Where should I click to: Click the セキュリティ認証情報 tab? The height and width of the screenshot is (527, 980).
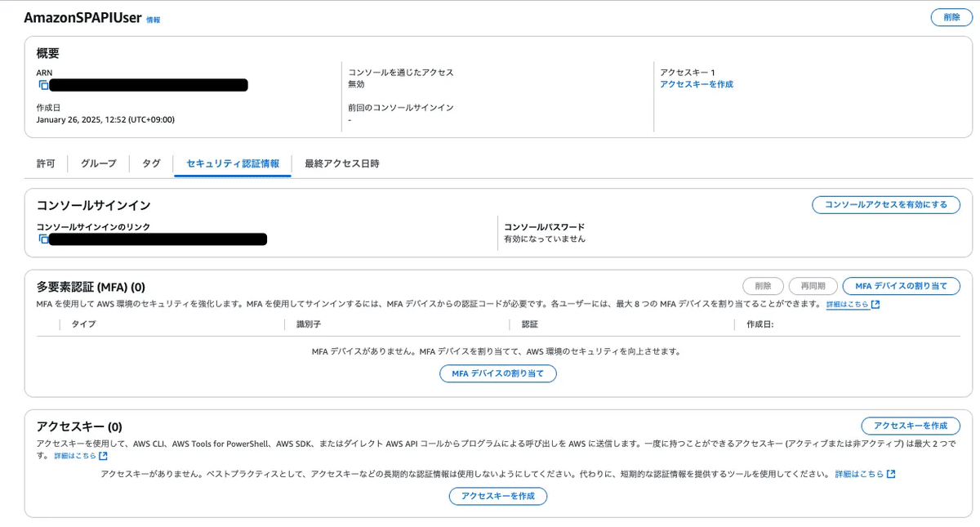tap(234, 163)
